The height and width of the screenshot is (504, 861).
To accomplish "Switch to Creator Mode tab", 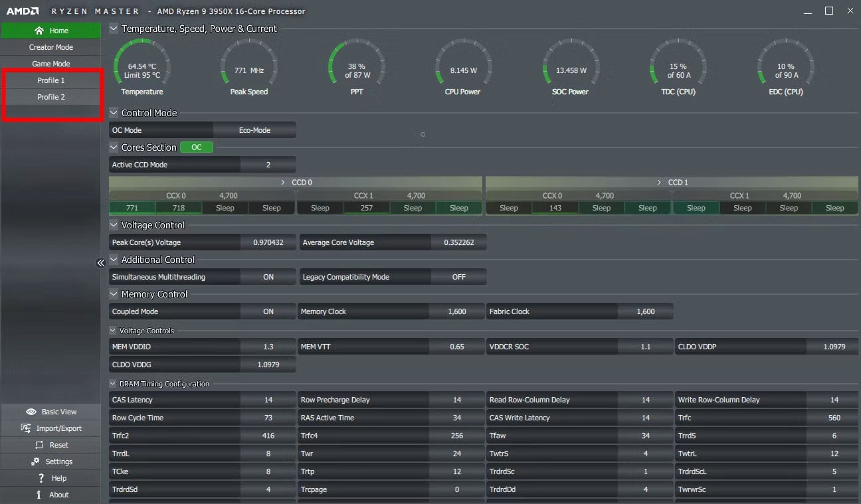I will coord(50,47).
